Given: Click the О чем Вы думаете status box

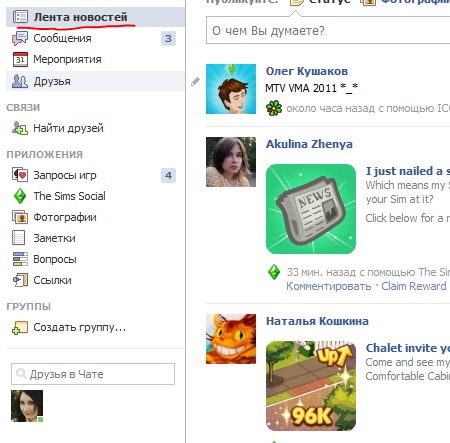Looking at the screenshot, I should pyautogui.click(x=328, y=31).
